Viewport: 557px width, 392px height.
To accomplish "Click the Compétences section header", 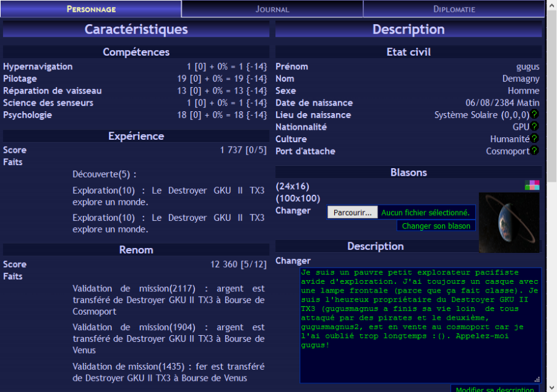I will coord(136,52).
